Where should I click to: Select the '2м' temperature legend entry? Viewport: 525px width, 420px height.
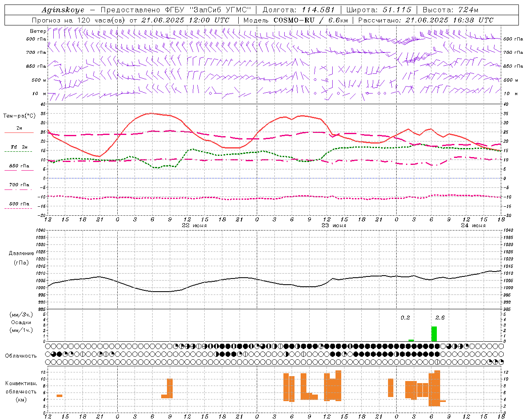(x=19, y=128)
